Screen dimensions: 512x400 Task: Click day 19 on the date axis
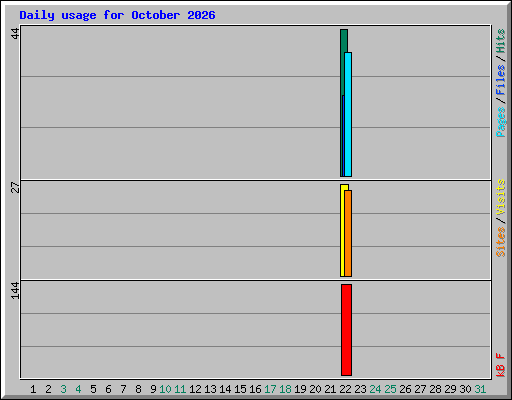300,389
